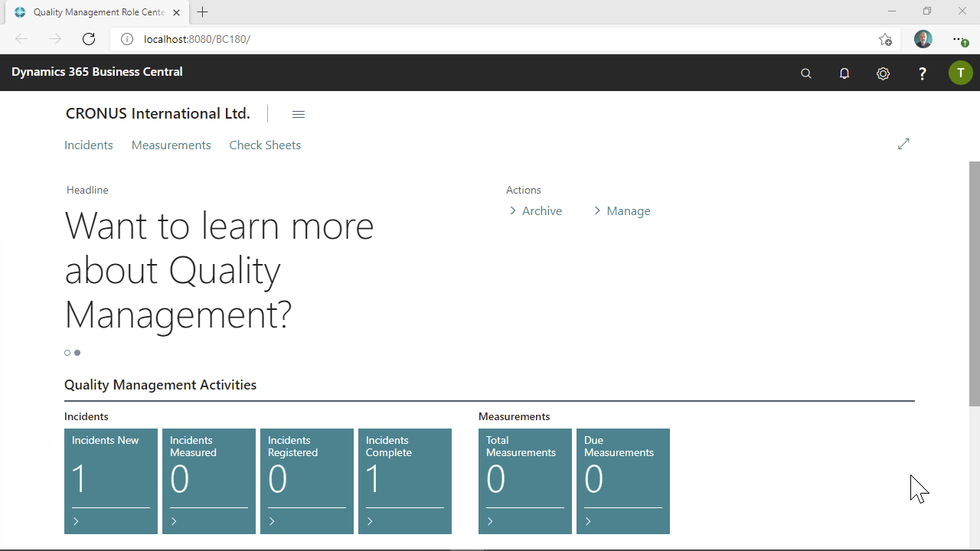Image resolution: width=980 pixels, height=551 pixels.
Task: Open the chevron on Incidents Measured tile
Action: pyautogui.click(x=174, y=522)
